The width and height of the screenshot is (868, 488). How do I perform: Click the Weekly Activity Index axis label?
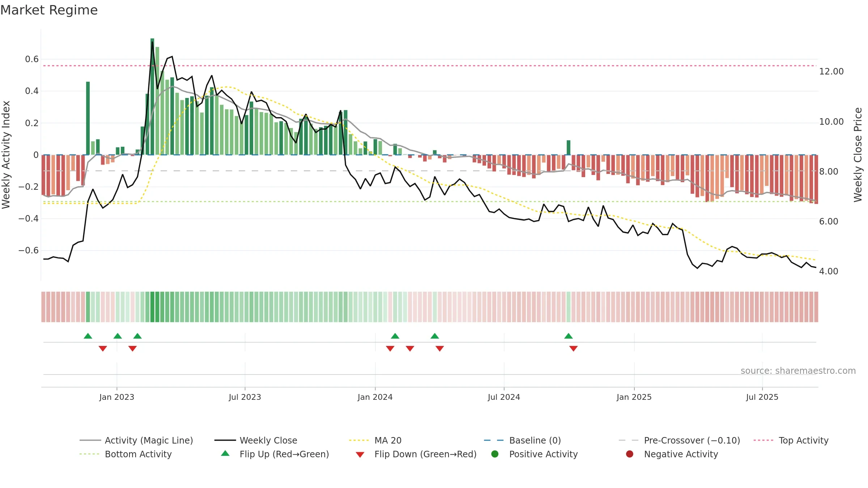pyautogui.click(x=6, y=155)
